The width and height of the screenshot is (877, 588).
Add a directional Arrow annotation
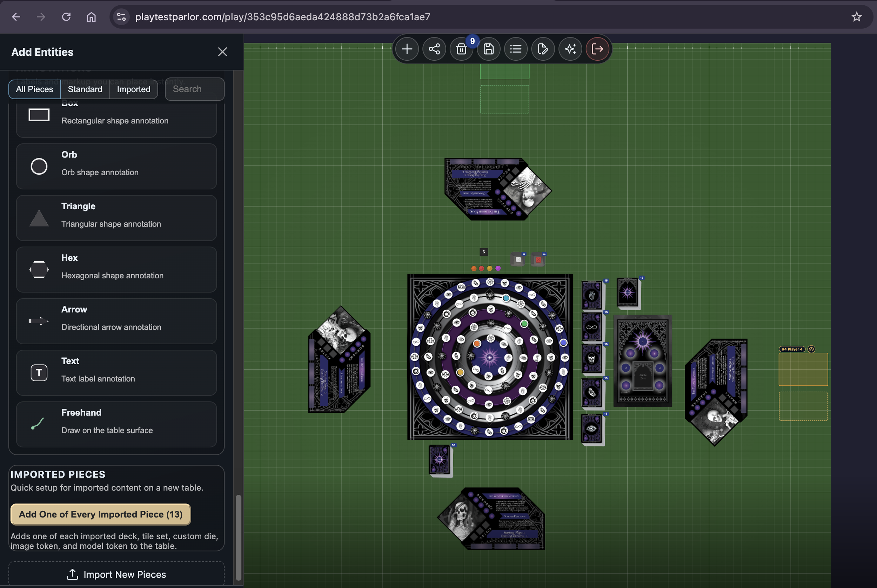click(116, 322)
